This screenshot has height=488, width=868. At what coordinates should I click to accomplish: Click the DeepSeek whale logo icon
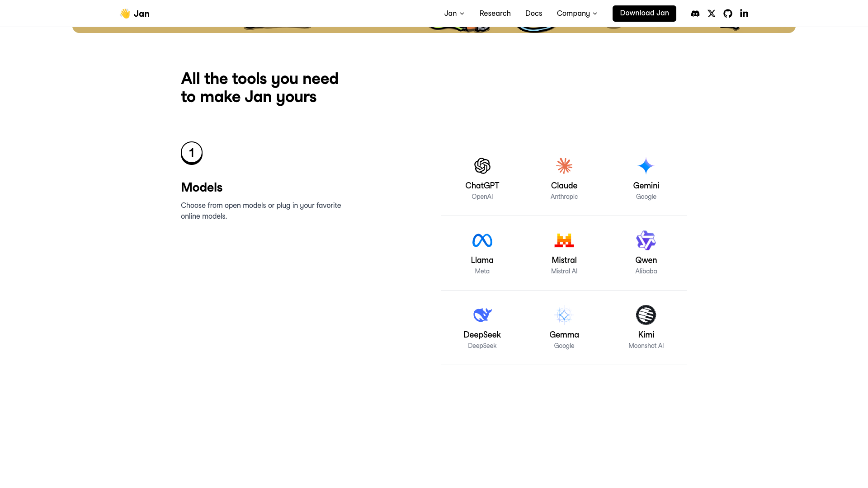(482, 315)
